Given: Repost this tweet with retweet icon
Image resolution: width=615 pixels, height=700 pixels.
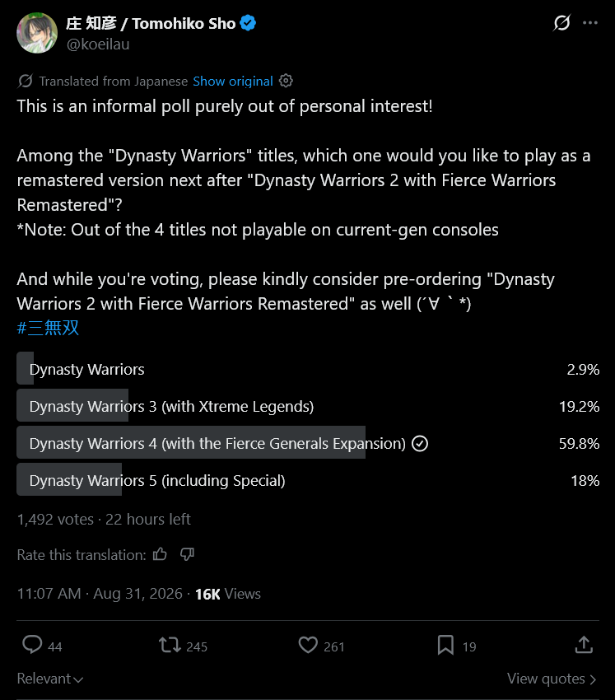Looking at the screenshot, I should tap(170, 645).
